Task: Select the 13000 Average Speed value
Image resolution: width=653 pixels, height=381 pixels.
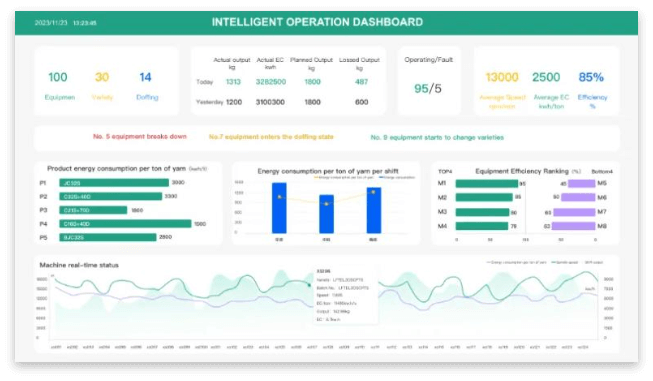Action: pyautogui.click(x=502, y=77)
